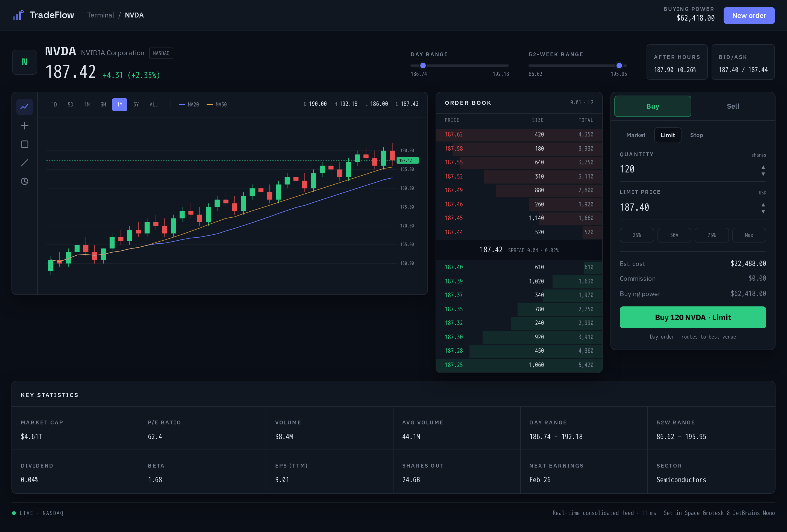Click the order book spread midpoint 187.42
Image resolution: width=787 pixels, height=532 pixels.
click(x=491, y=250)
